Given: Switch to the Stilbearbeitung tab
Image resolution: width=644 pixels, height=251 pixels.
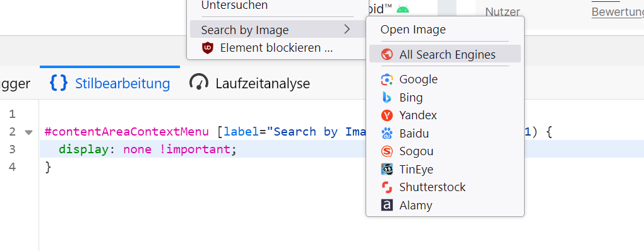Looking at the screenshot, I should [110, 83].
